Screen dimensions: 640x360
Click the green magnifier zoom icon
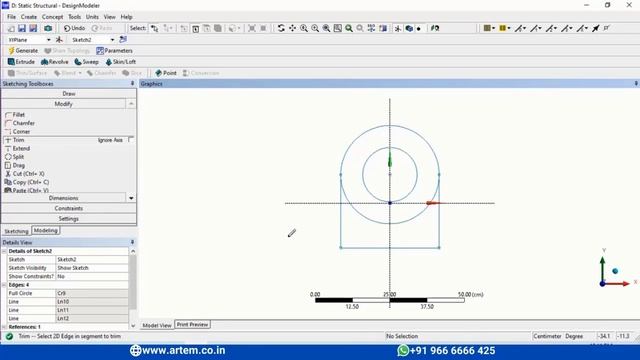coord(349,28)
